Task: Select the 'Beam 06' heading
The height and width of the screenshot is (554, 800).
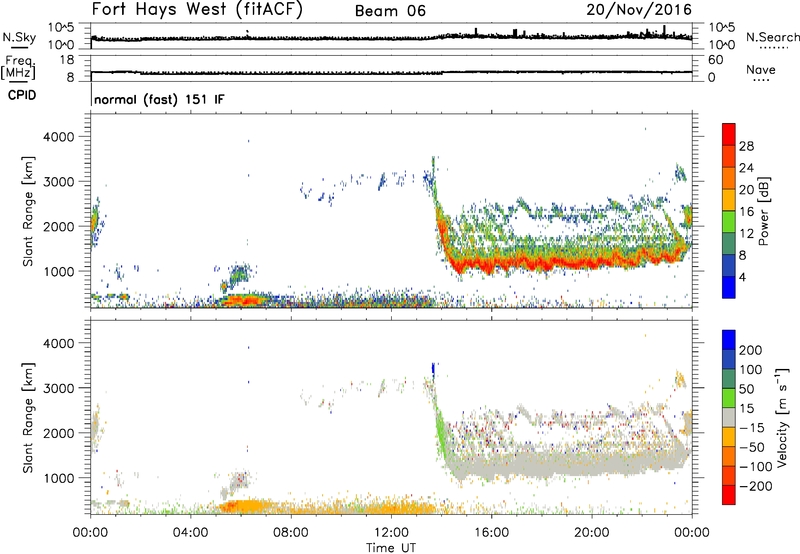Action: [390, 11]
